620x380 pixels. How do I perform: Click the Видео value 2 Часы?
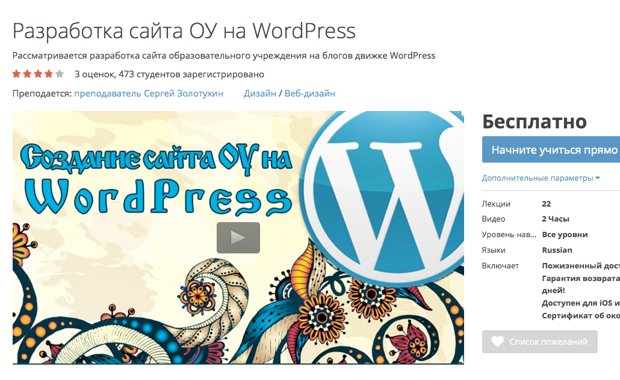555,219
